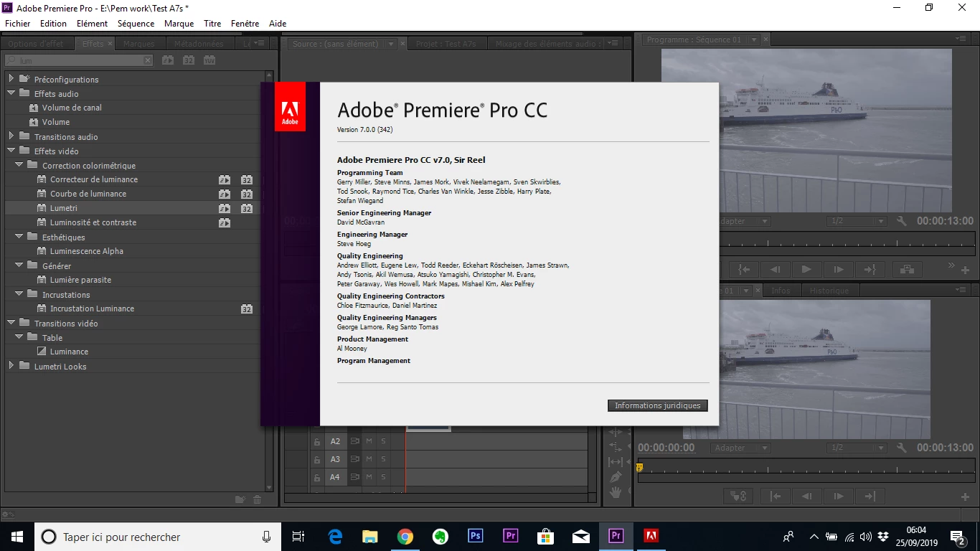Open Program monitor settings wrench
The height and width of the screenshot is (551, 980).
point(902,222)
